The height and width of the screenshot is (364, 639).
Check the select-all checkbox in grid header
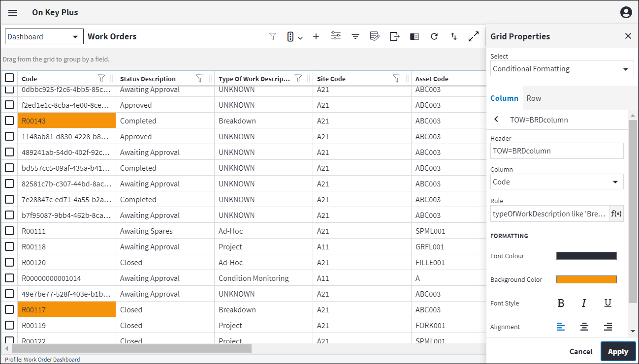click(9, 78)
